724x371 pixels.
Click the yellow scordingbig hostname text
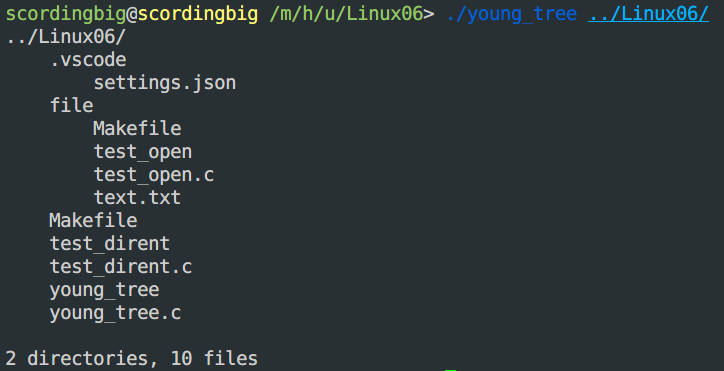pos(198,15)
